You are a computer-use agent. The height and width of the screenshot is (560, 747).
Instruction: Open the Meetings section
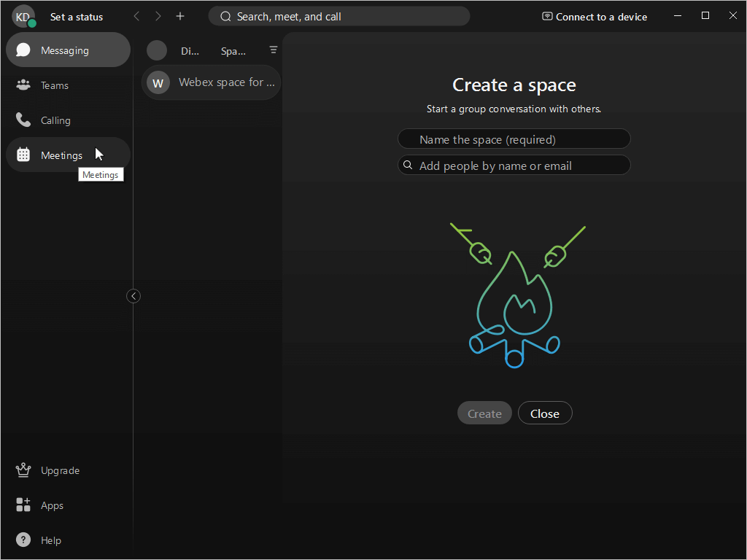pos(68,155)
